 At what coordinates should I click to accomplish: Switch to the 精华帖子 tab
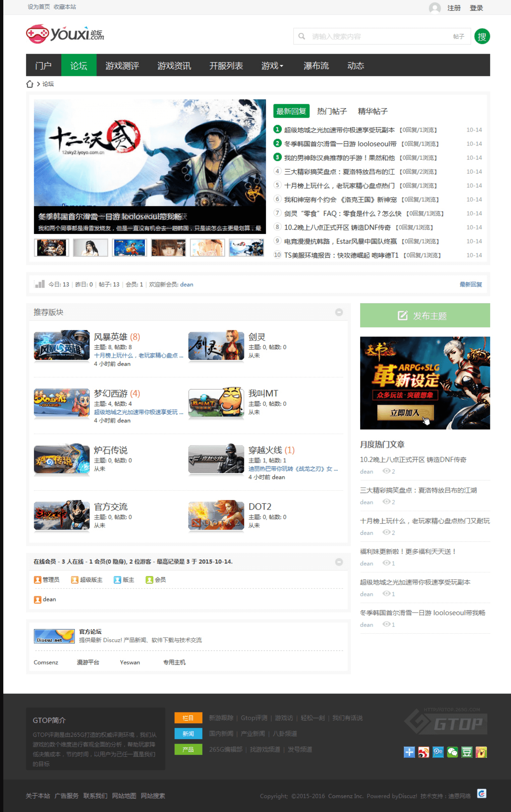coord(372,111)
